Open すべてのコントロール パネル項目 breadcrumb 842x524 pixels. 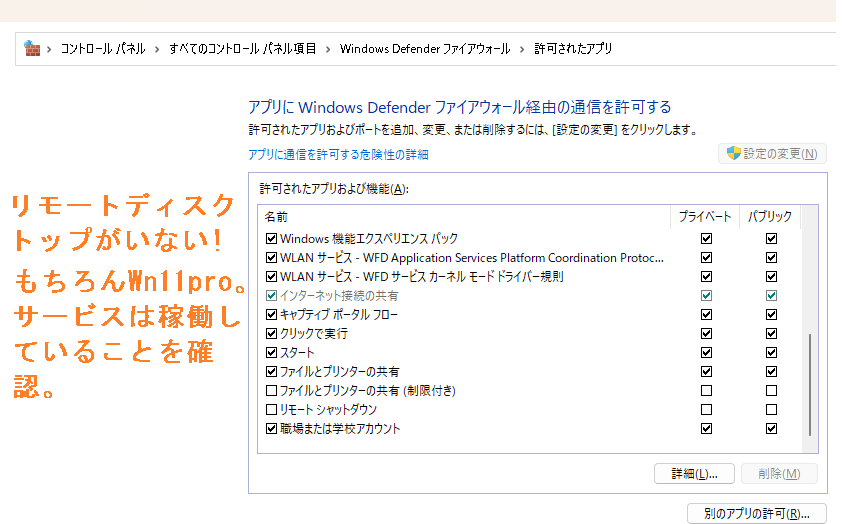tap(242, 49)
